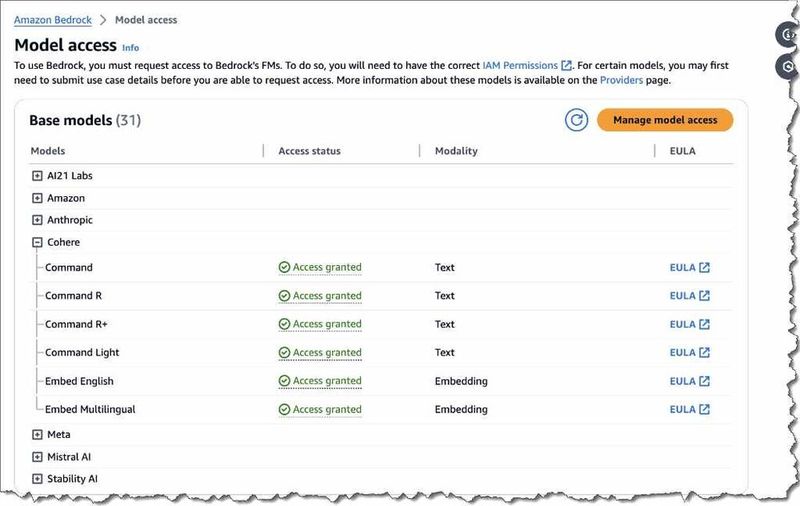
Task: Click the Models column header
Action: pos(48,151)
